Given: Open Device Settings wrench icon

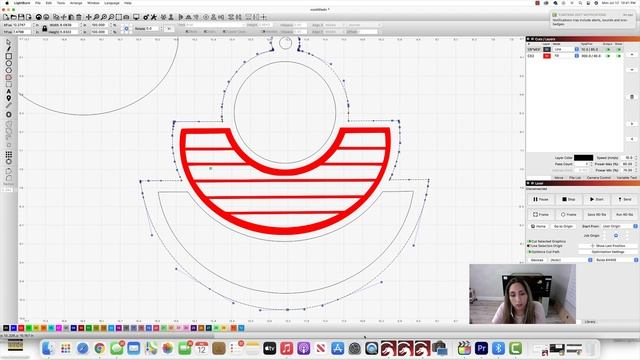Looking at the screenshot, I should point(153,17).
